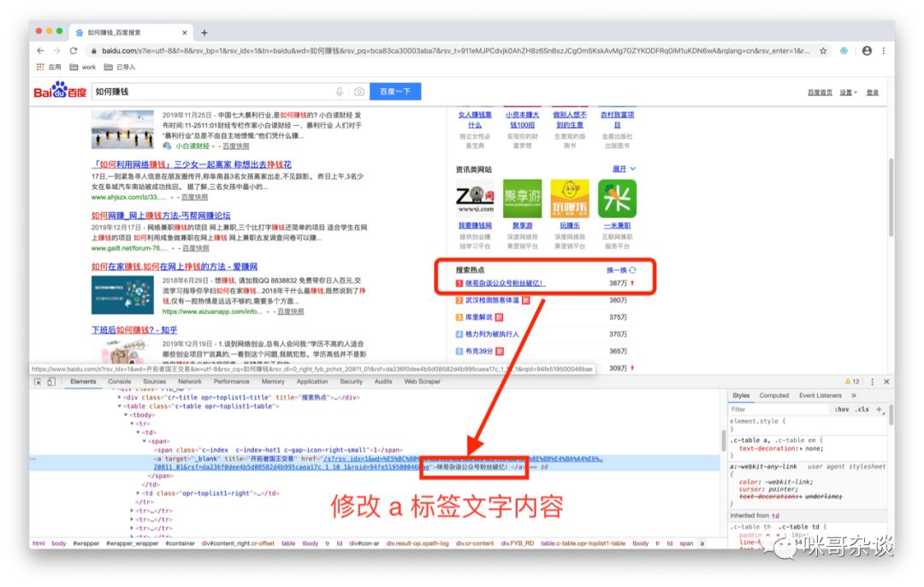This screenshot has height=587, width=924.
Task: Open the apps grid in bookmarks bar
Action: pos(40,68)
